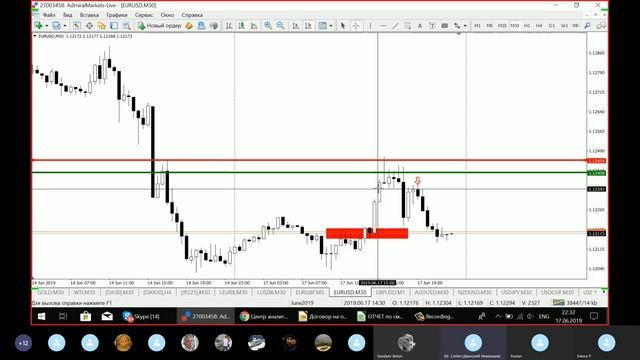Zoom in on the chart

pyautogui.click(x=268, y=26)
